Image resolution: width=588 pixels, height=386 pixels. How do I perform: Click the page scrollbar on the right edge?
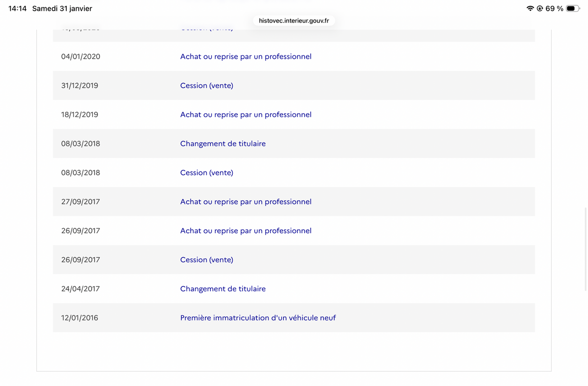586,249
